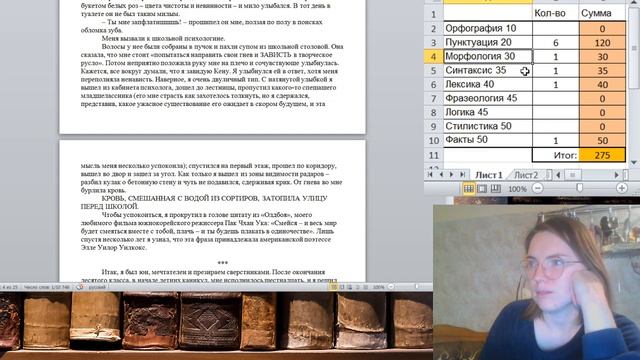This screenshot has height=360, width=640.
Task: Switch to the Лист1 sheet tab
Action: (x=489, y=175)
